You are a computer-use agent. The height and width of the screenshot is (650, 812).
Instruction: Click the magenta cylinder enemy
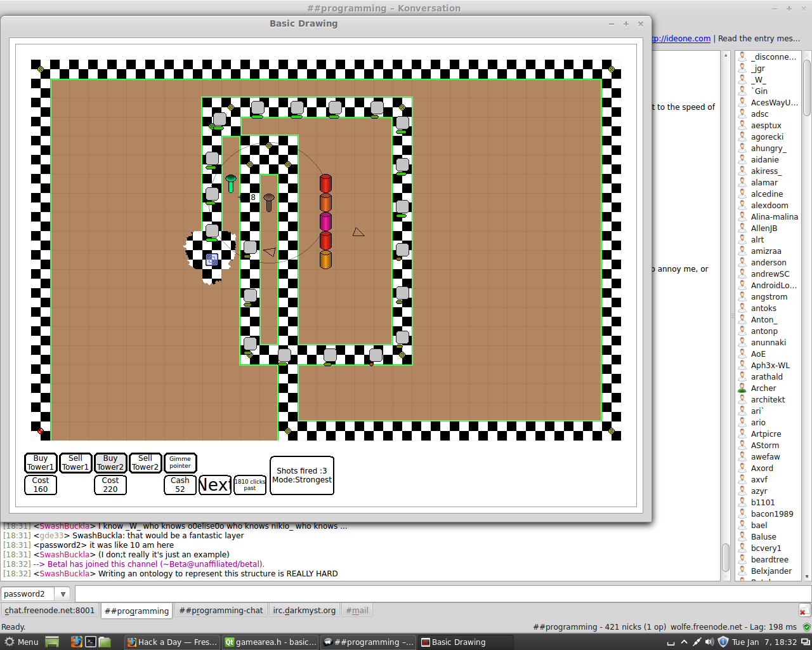pos(325,222)
